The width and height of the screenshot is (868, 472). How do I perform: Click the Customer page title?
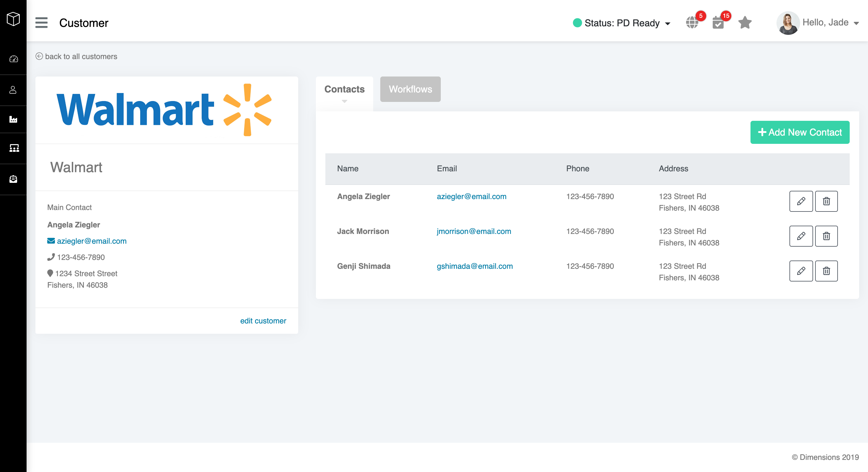tap(84, 23)
